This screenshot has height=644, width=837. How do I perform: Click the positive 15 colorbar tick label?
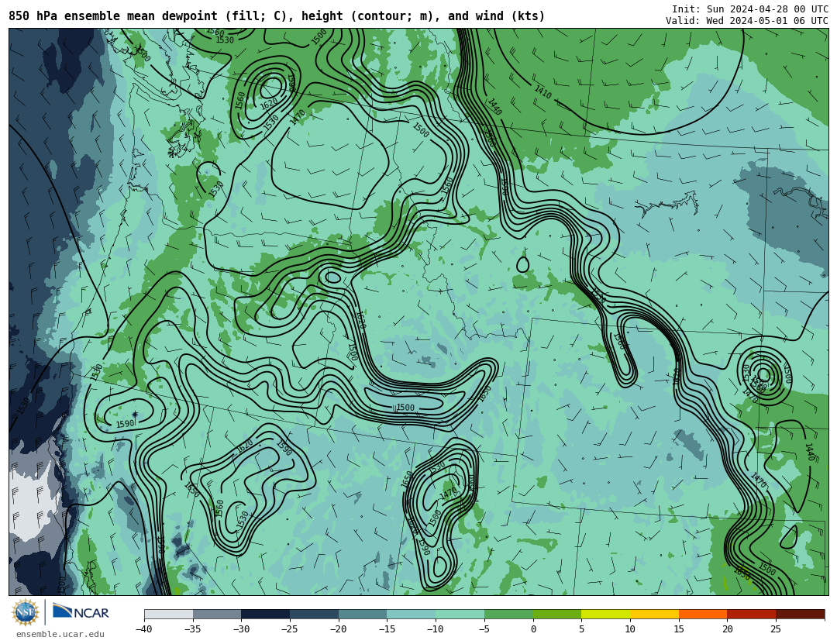(x=678, y=629)
